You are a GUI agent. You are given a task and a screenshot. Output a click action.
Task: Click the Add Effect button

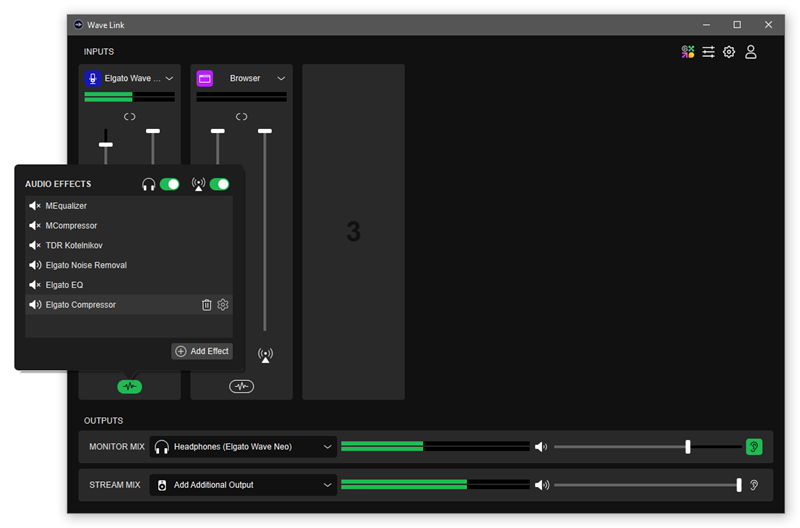tap(202, 351)
